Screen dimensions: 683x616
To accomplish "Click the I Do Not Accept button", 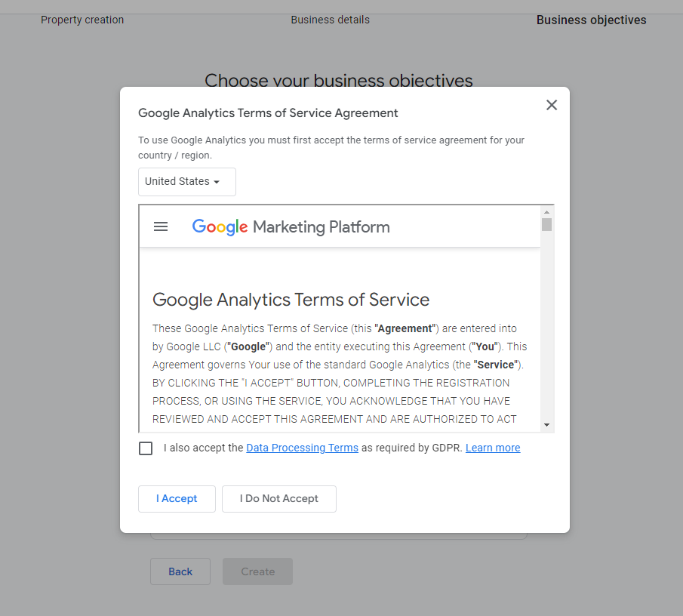I will coord(278,498).
